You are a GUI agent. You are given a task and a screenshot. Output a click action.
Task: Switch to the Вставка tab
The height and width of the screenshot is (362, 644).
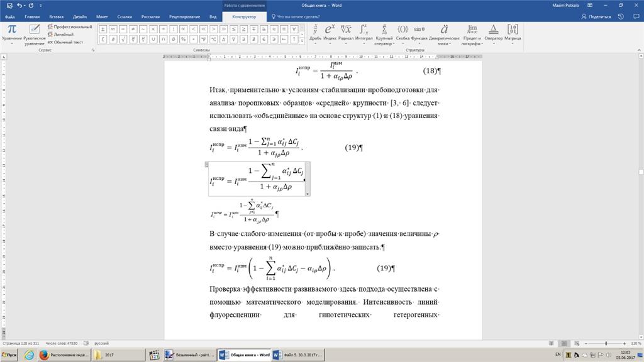pyautogui.click(x=56, y=17)
